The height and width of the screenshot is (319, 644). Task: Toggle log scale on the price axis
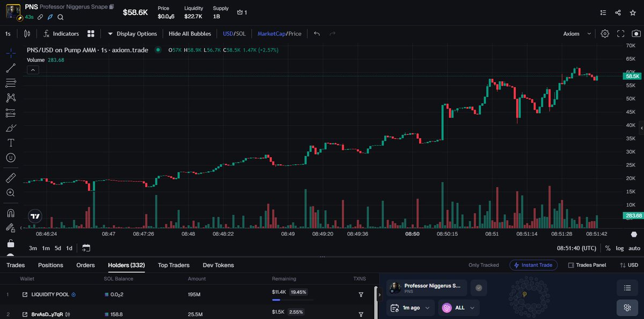pyautogui.click(x=620, y=248)
